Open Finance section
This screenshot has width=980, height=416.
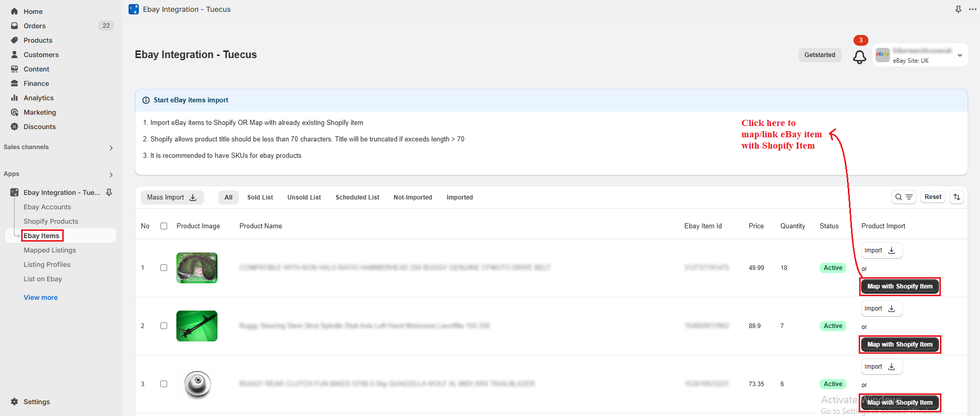[36, 83]
